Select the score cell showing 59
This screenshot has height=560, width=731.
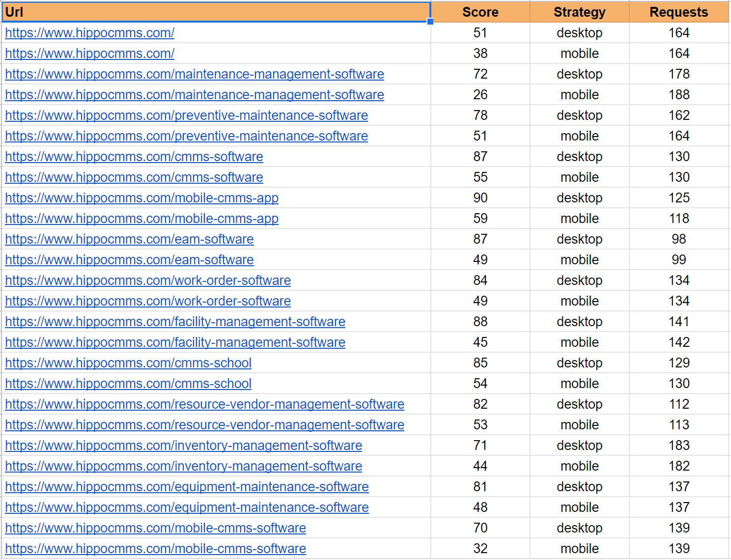click(x=480, y=219)
